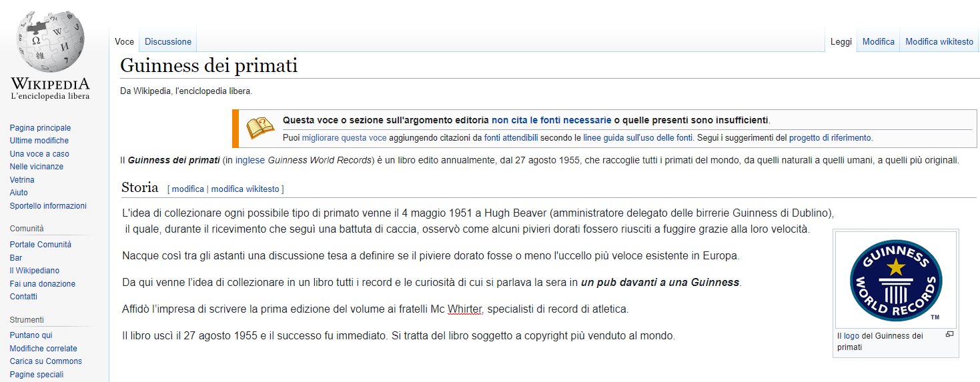Click the underlined word 'Whirter'
Image resolution: width=980 pixels, height=382 pixels.
pyautogui.click(x=465, y=309)
